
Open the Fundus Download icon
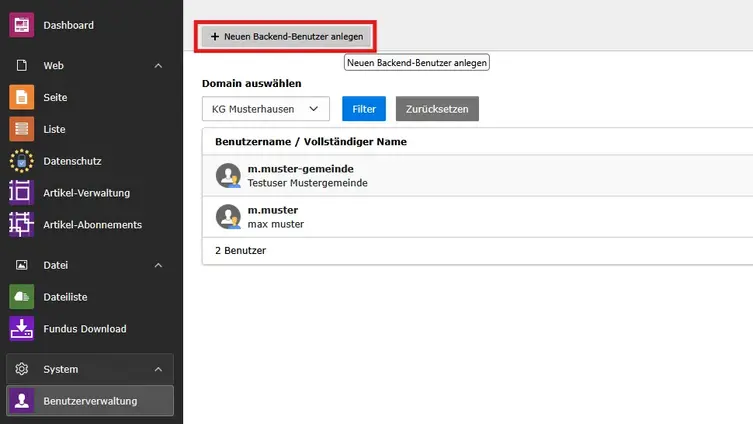[x=21, y=329]
